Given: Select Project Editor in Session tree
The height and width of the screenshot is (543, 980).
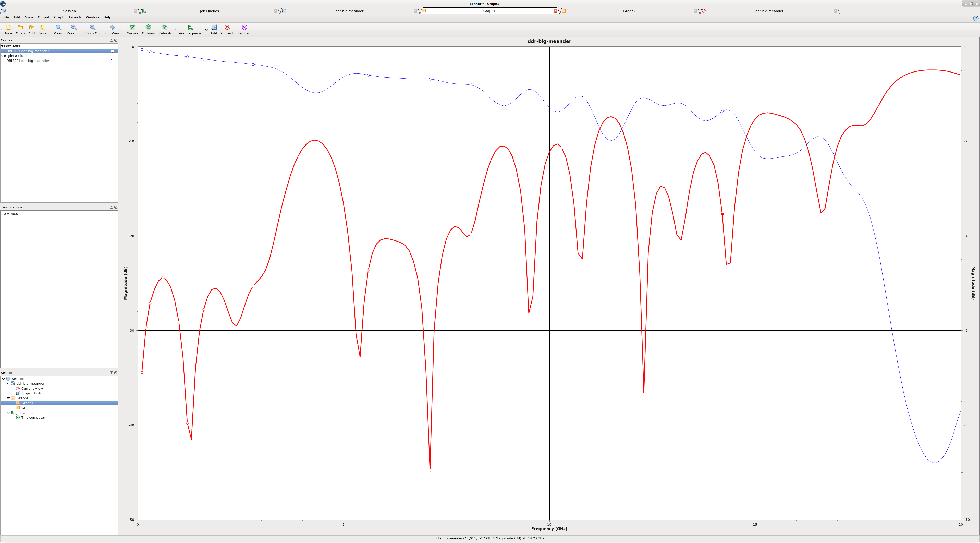Looking at the screenshot, I should pyautogui.click(x=32, y=393).
